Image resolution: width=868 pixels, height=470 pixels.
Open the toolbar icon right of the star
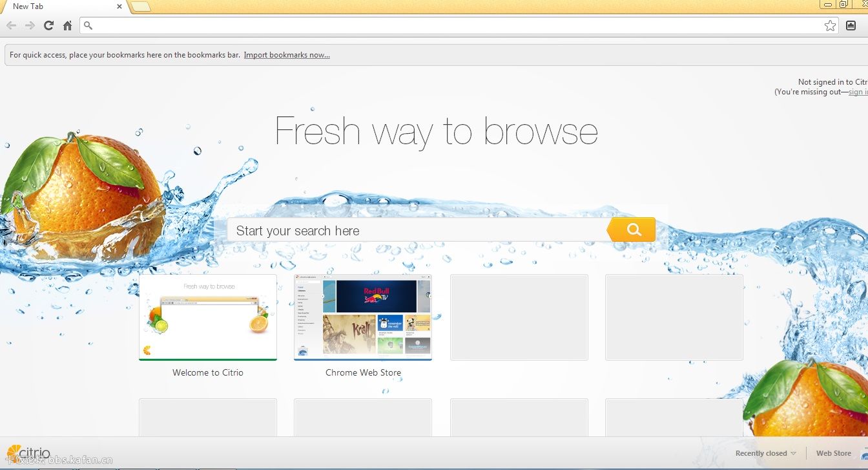pyautogui.click(x=851, y=26)
